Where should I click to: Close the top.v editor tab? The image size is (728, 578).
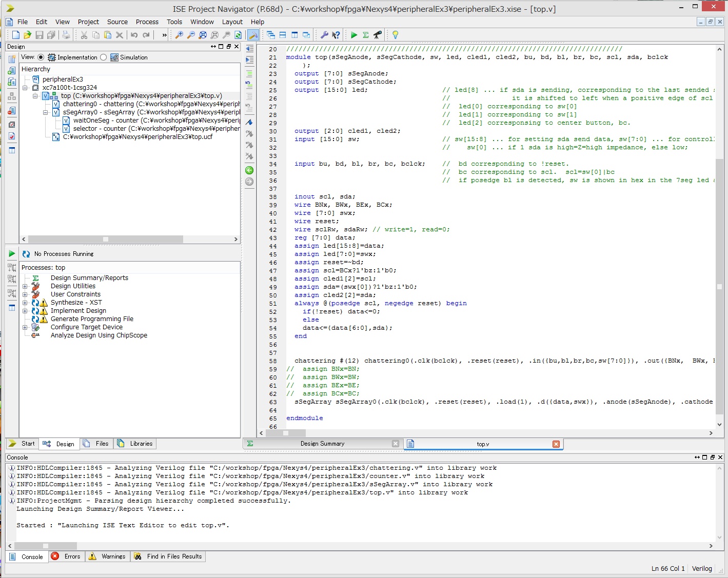pyautogui.click(x=556, y=444)
